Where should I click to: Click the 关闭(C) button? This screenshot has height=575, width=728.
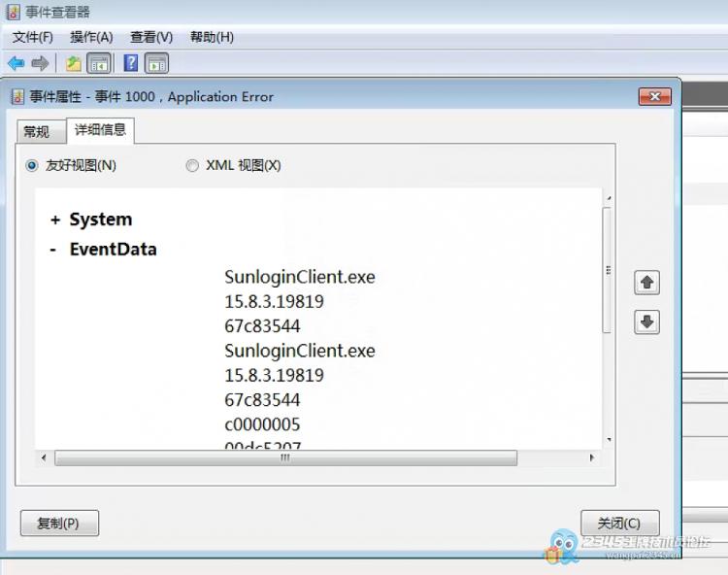(620, 523)
